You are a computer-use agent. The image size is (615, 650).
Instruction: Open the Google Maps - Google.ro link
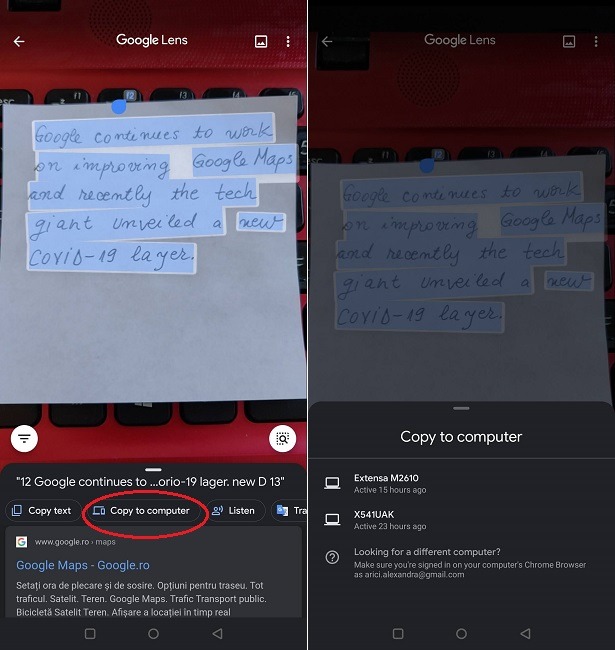tap(83, 565)
